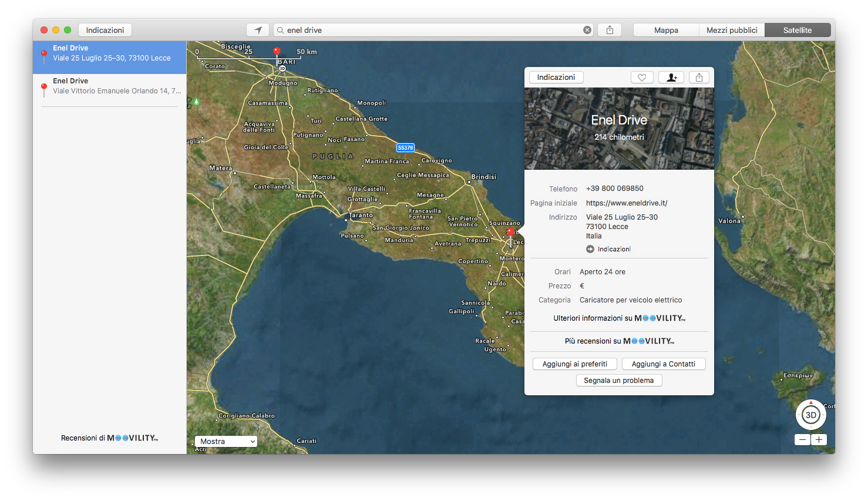
Task: Switch to Mezzi pubblici view
Action: click(732, 30)
